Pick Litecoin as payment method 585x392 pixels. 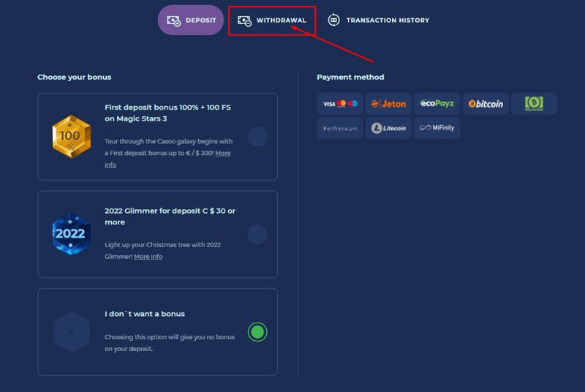coord(388,128)
